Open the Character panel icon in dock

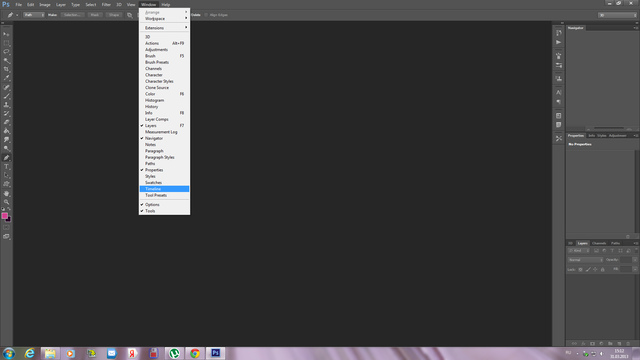[559, 92]
